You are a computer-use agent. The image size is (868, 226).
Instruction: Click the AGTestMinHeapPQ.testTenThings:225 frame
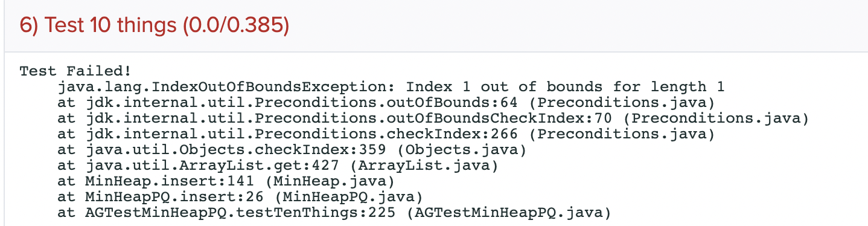click(x=334, y=212)
